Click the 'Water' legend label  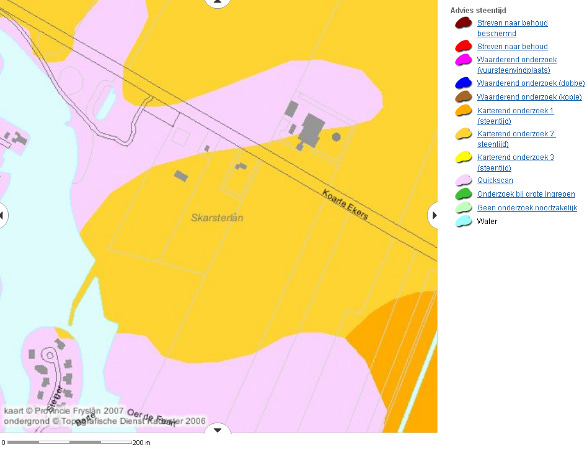(x=487, y=221)
